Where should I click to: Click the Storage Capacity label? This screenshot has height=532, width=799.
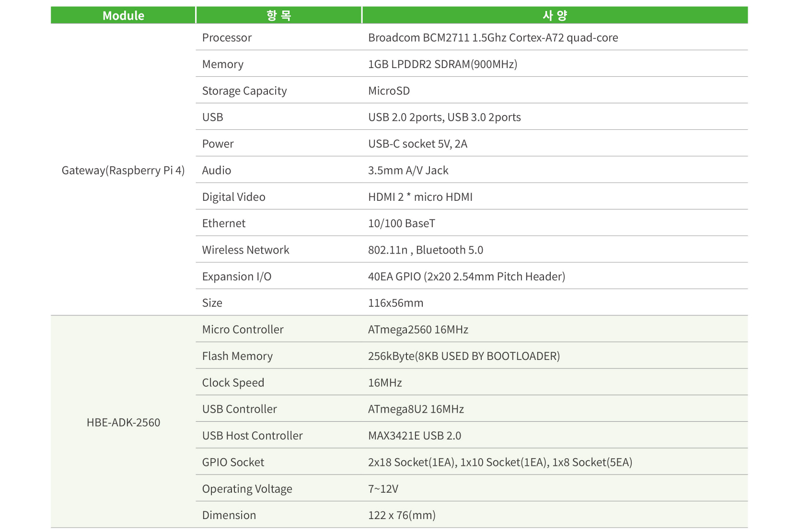click(x=244, y=91)
